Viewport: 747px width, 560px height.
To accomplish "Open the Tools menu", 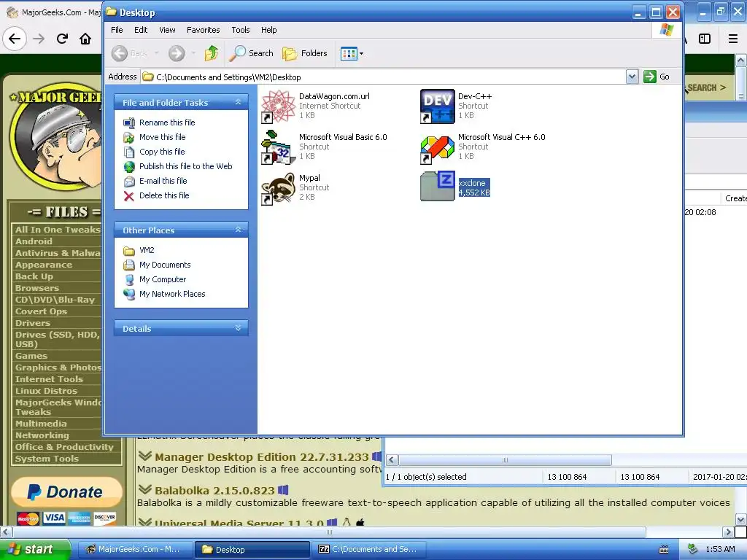I will pyautogui.click(x=241, y=30).
